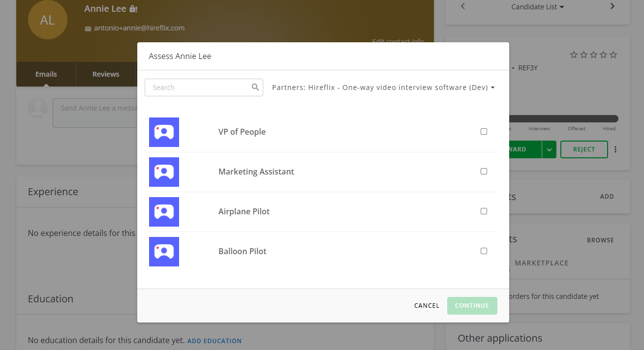
Task: Rate candidate with first star
Action: tap(574, 55)
